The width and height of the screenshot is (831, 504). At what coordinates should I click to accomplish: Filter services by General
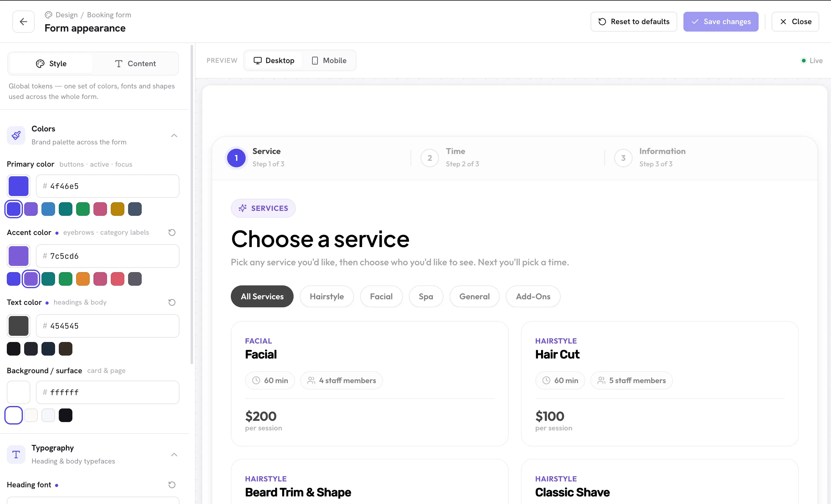coord(475,296)
